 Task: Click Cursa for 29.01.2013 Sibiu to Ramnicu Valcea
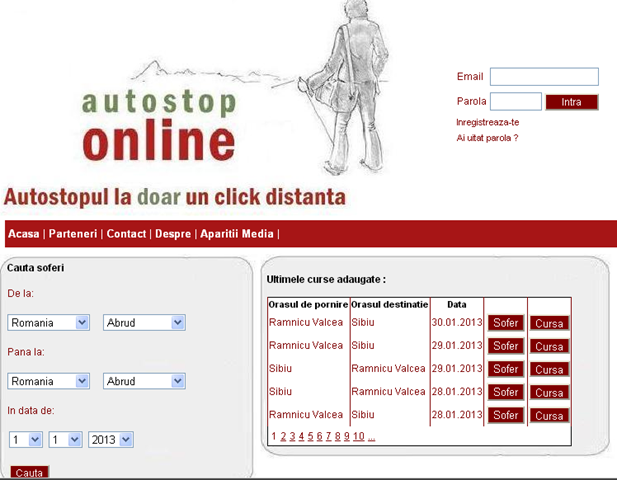(549, 369)
